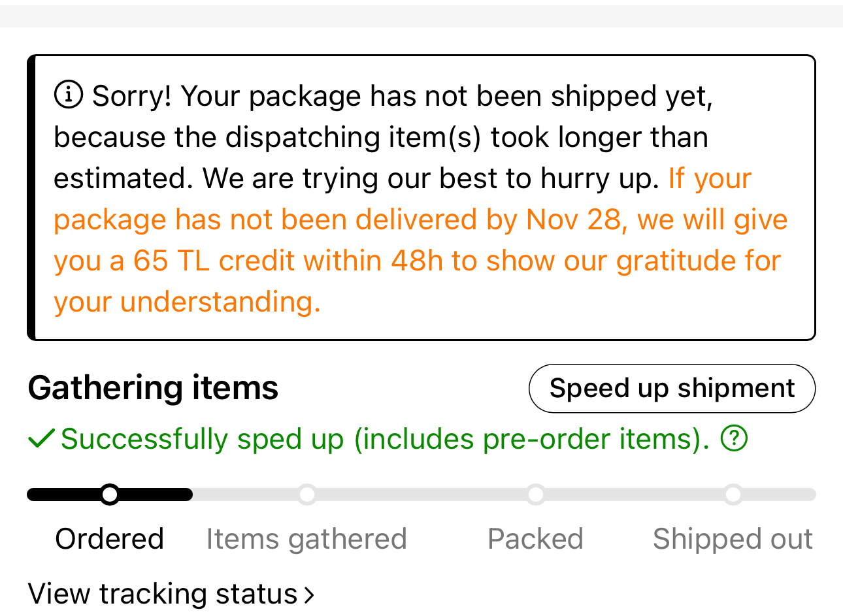Tap the Ordered stage label

[x=109, y=539]
